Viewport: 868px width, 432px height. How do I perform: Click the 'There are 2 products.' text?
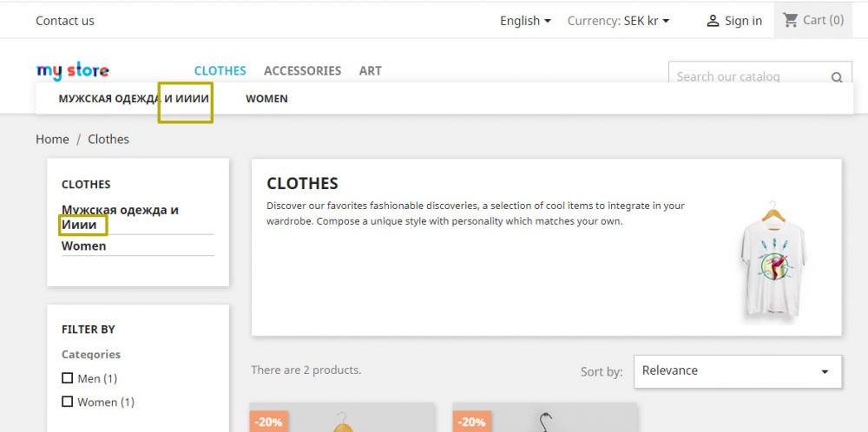[306, 370]
